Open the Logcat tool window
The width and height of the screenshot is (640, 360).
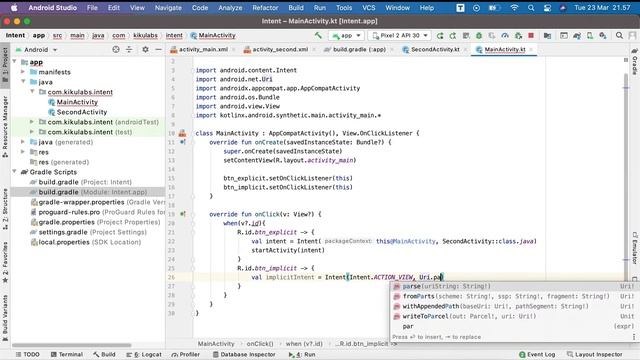144,354
